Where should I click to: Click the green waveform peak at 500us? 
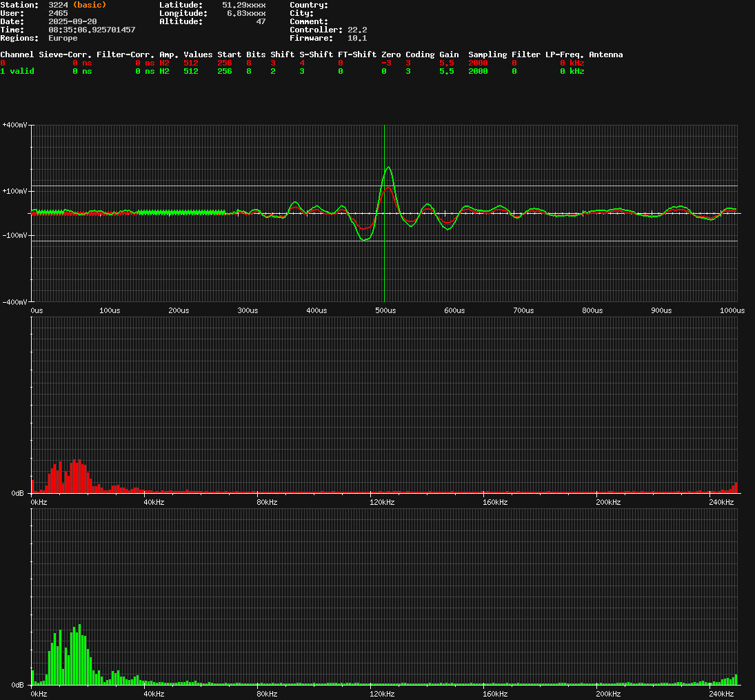389,168
